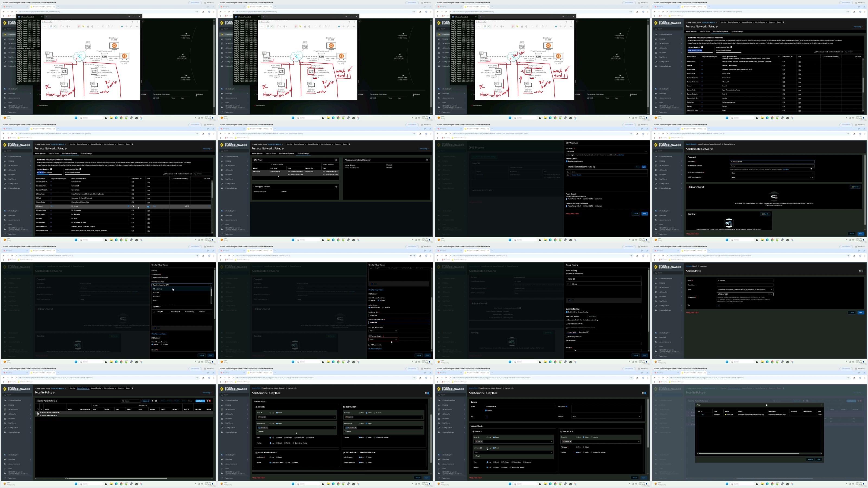
Task: Toggle Enable BGP for Dynamic Routing
Action: 567,312
